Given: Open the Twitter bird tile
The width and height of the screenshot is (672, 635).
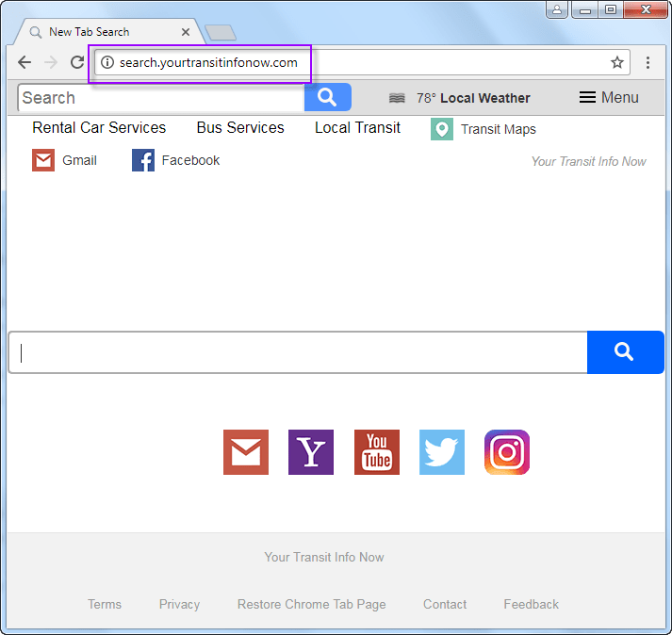Looking at the screenshot, I should tap(442, 452).
